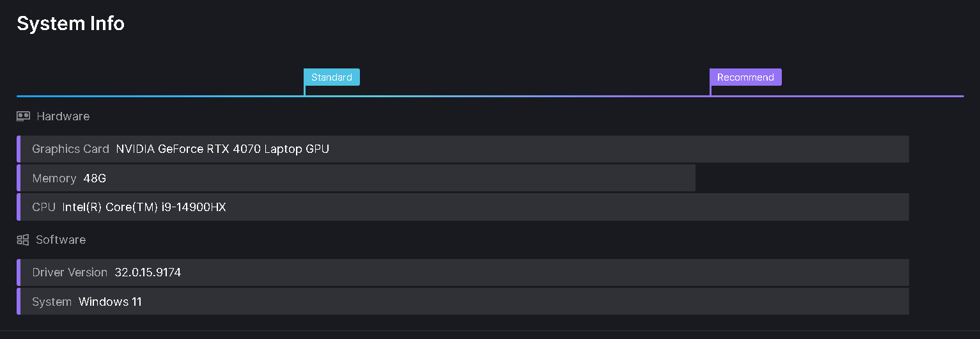This screenshot has height=339, width=980.
Task: Click the System Info heading
Action: tap(70, 24)
